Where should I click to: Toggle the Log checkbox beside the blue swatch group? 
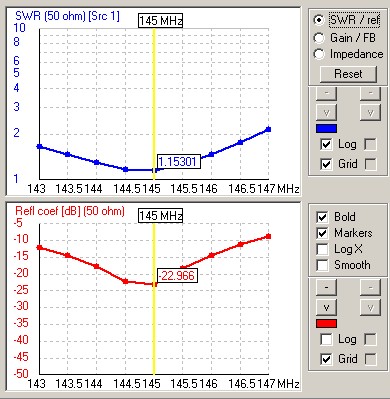[x=326, y=144]
